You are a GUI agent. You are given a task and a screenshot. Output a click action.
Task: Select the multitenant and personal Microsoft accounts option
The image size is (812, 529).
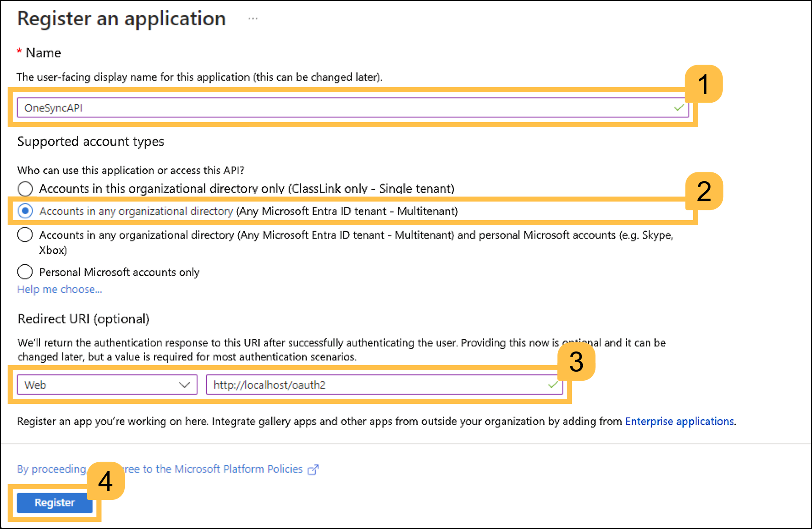25,235
